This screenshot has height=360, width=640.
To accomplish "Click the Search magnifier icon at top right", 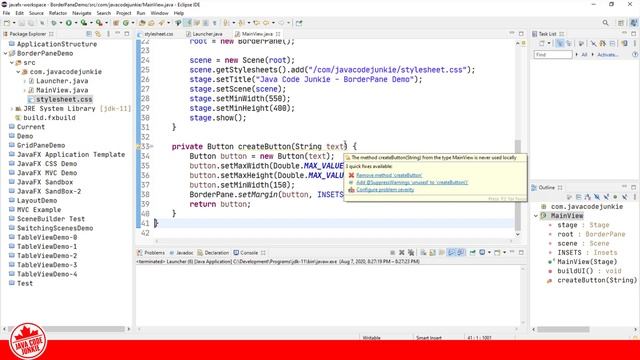I will coord(605,23).
